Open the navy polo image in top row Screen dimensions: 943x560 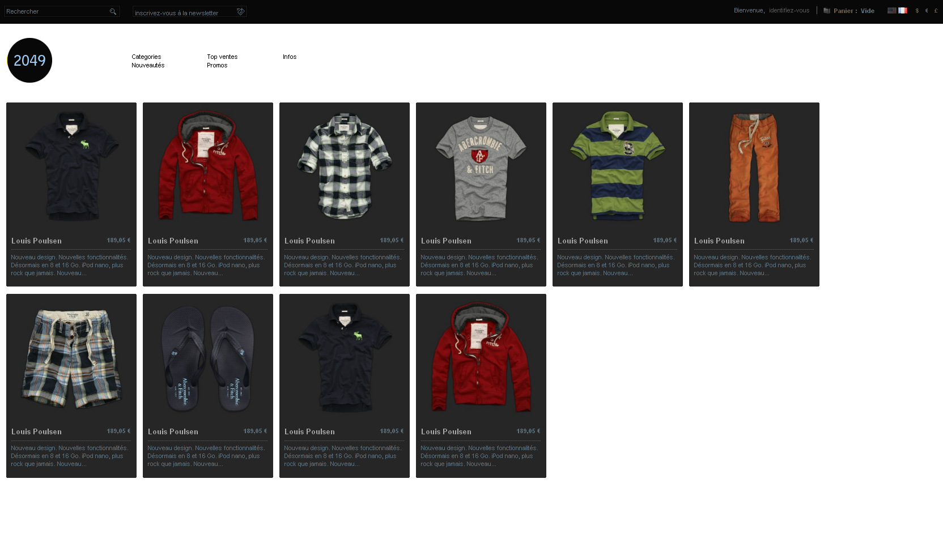coord(71,165)
